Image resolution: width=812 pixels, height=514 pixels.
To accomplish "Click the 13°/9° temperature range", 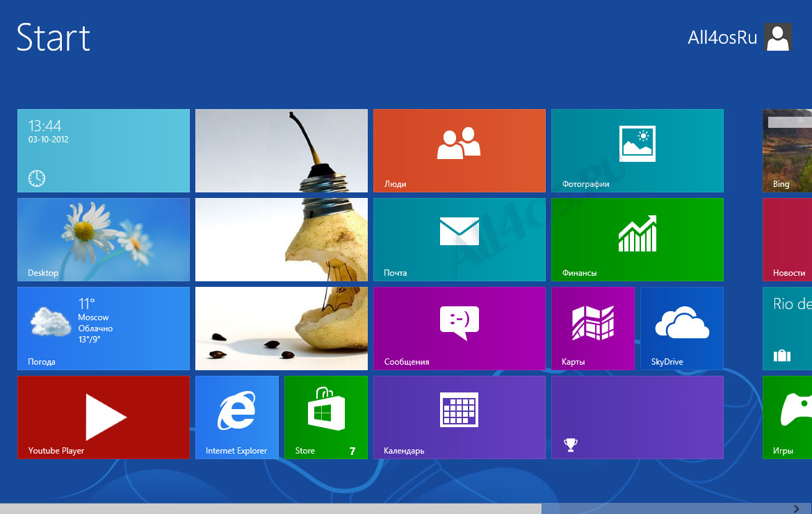I will 89,340.
